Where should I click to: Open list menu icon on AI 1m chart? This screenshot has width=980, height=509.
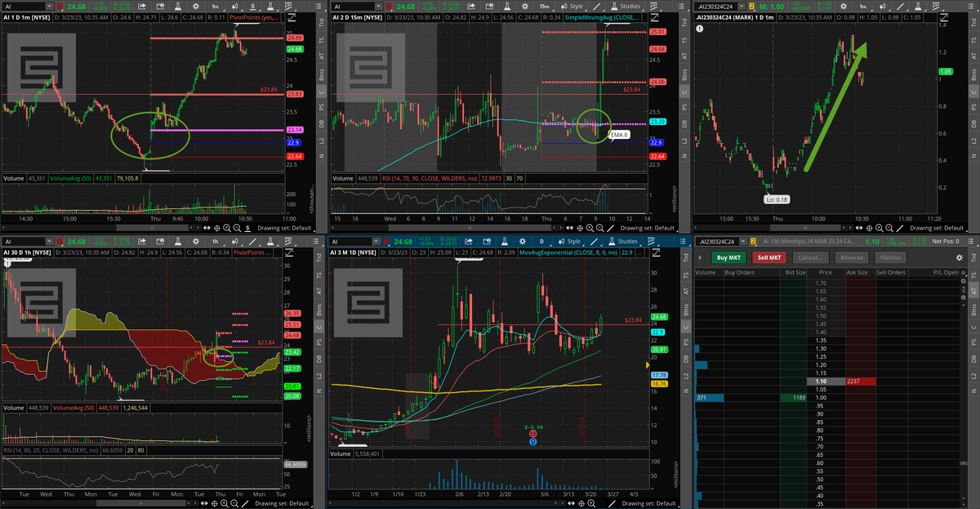pos(317,7)
